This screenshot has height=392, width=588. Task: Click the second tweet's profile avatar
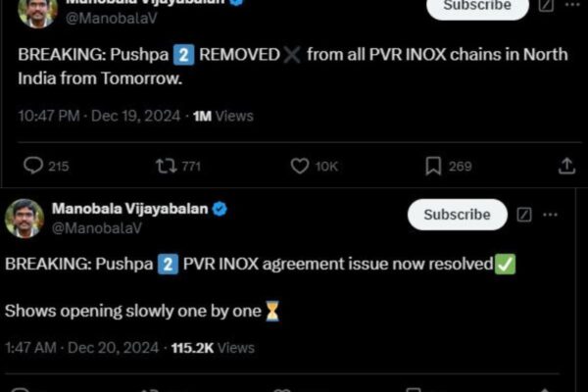[24, 218]
